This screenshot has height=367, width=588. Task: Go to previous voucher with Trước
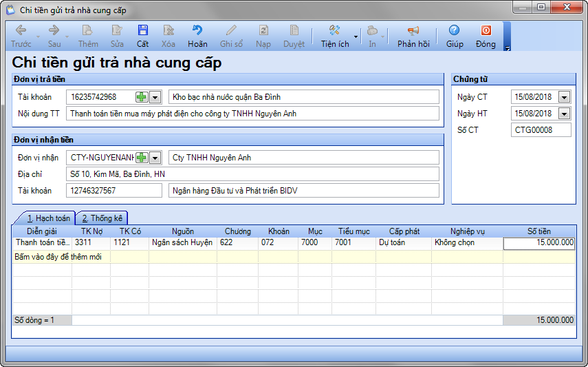pyautogui.click(x=21, y=36)
